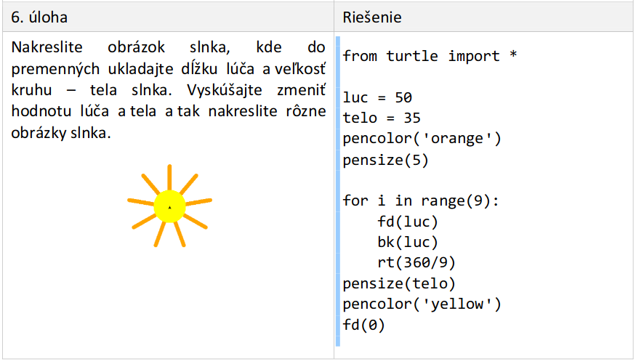Click the pencolor('orange') code line

tap(422, 138)
